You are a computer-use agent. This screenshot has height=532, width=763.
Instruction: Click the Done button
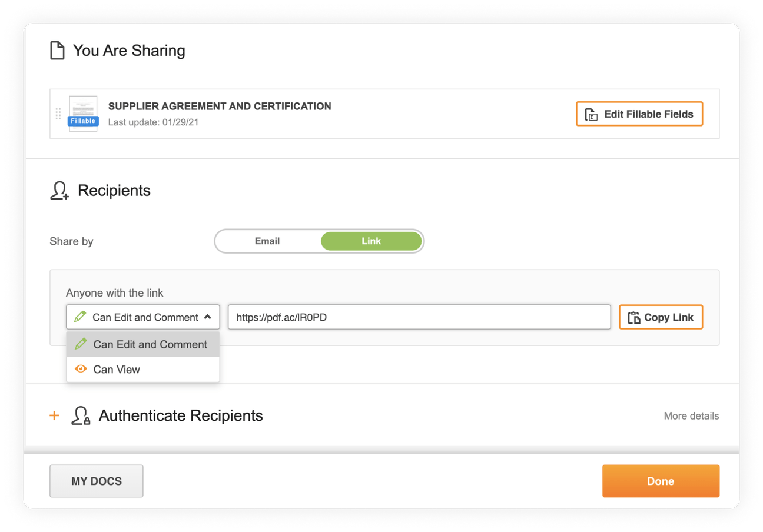click(x=661, y=481)
